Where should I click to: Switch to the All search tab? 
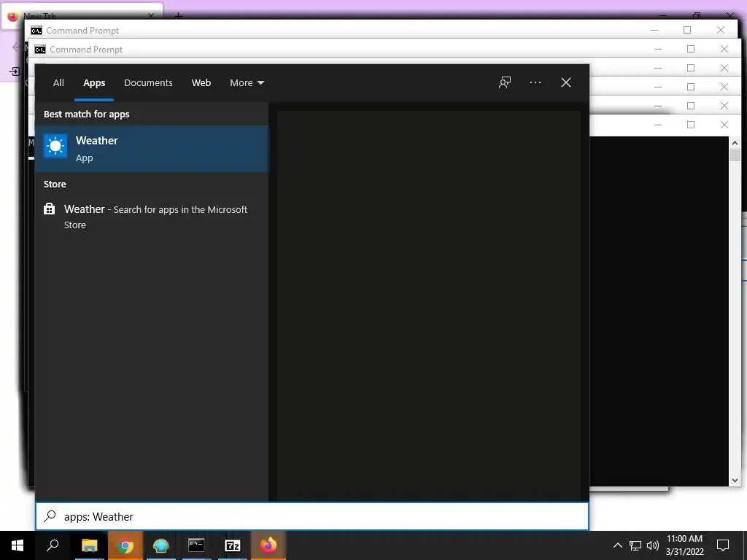pyautogui.click(x=58, y=83)
